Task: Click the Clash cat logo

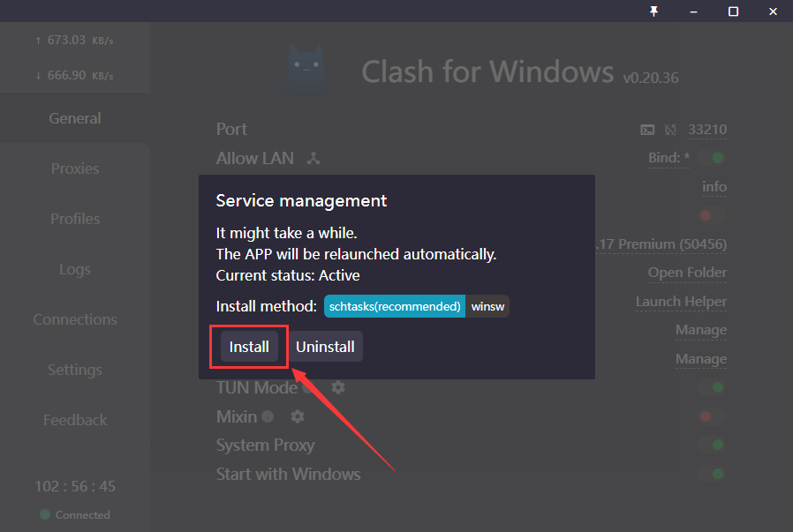Action: [307, 71]
